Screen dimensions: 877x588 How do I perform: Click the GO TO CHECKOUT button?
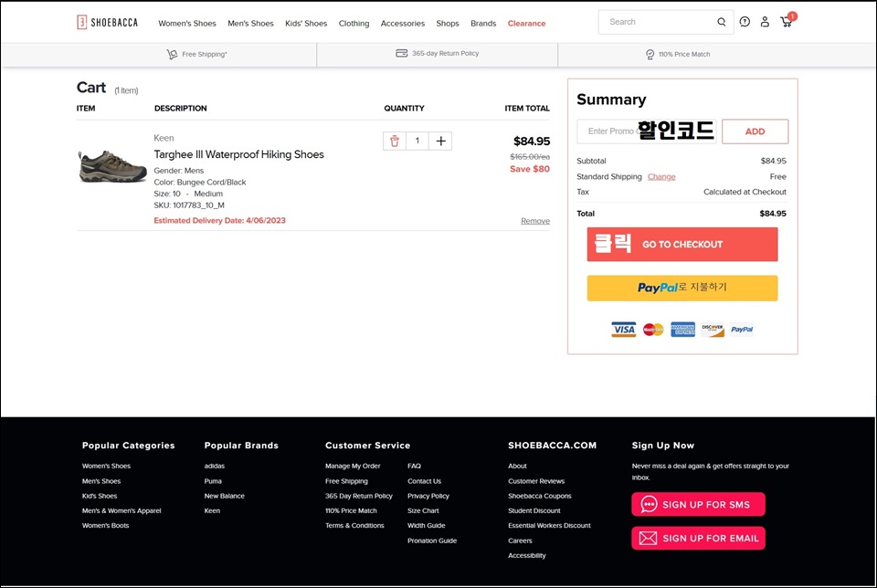pyautogui.click(x=682, y=245)
